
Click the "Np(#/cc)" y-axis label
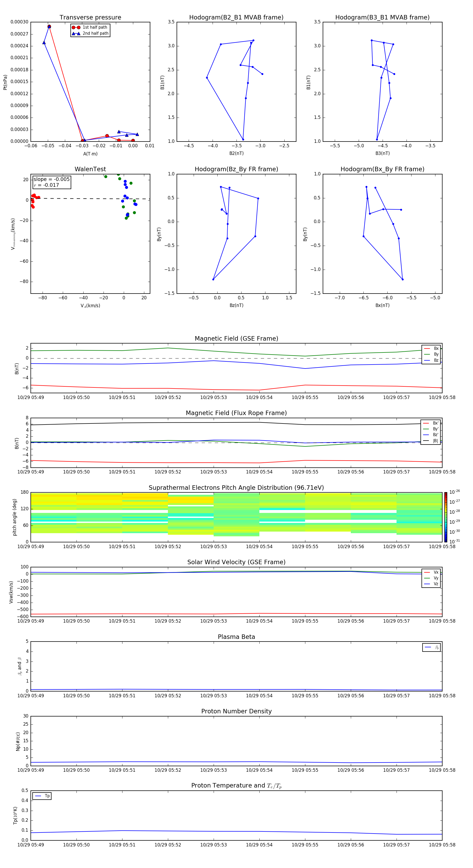tap(18, 741)
